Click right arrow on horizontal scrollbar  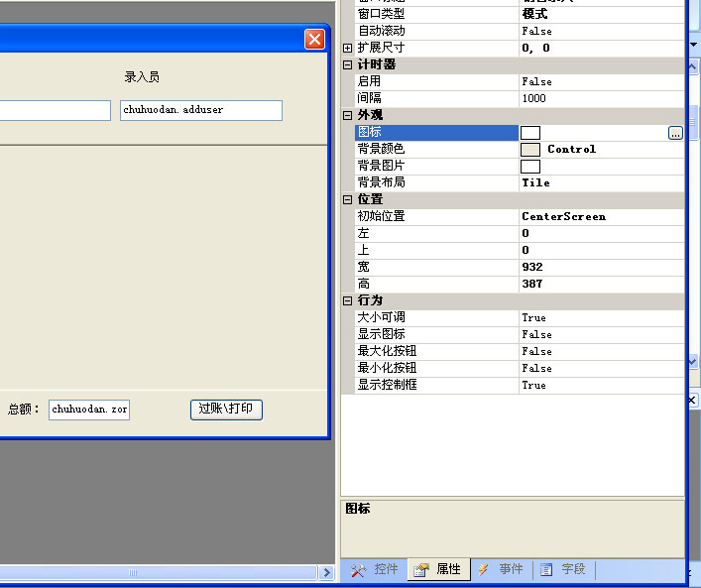point(326,572)
